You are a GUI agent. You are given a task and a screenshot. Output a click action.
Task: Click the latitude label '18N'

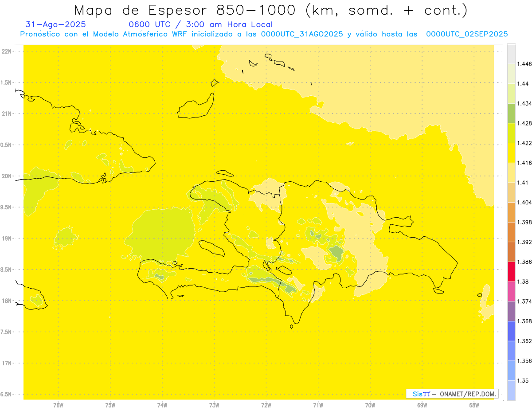click(x=6, y=301)
